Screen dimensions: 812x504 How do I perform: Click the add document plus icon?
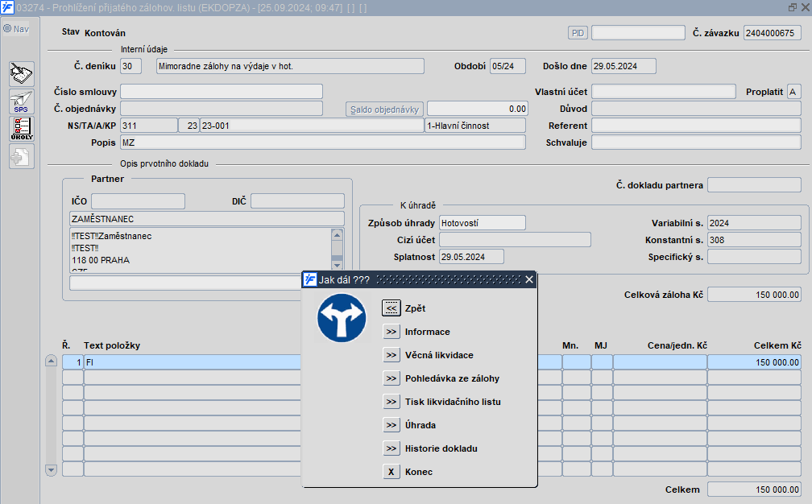click(21, 156)
